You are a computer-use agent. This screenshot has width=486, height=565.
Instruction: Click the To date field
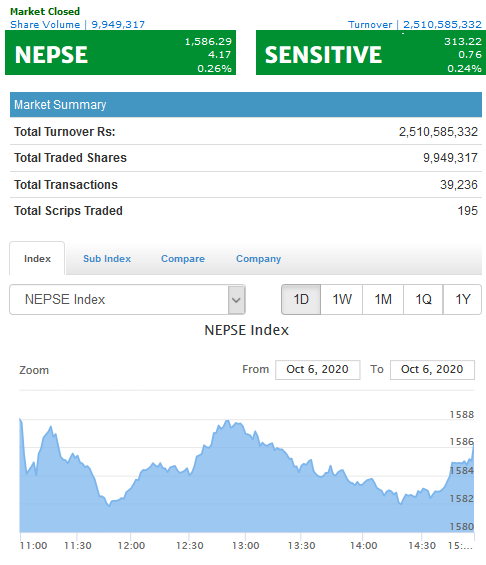click(x=432, y=370)
